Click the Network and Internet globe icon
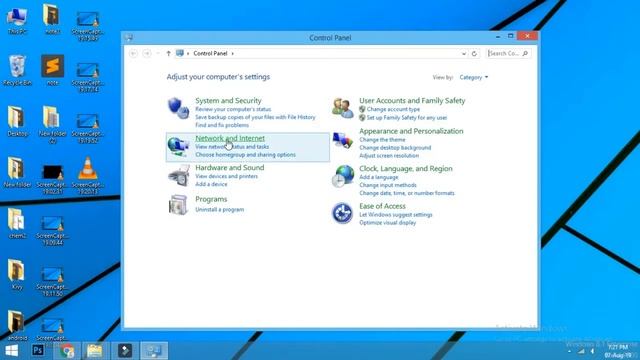Image resolution: width=640 pixels, height=360 pixels. point(178,147)
